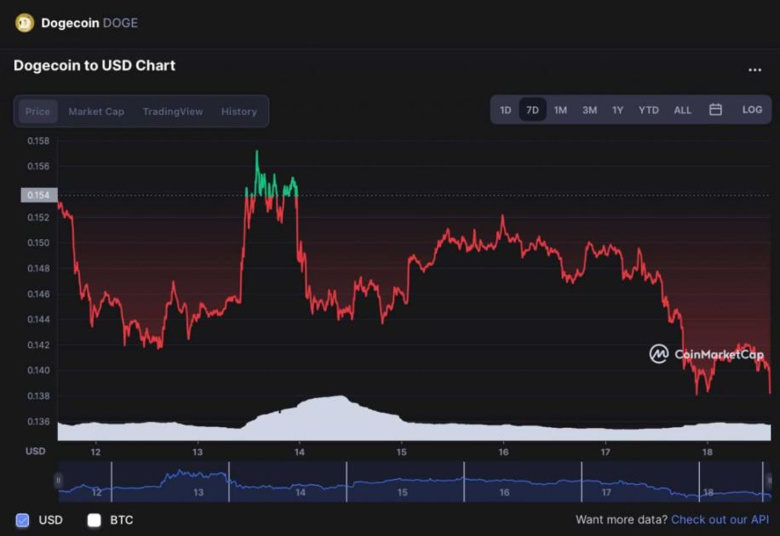Click the x-axis date label 12
The height and width of the screenshot is (536, 780).
pyautogui.click(x=96, y=452)
